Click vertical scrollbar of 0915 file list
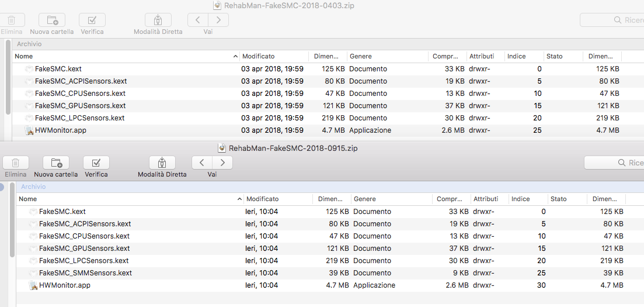This screenshot has width=644, height=307. coord(12,220)
